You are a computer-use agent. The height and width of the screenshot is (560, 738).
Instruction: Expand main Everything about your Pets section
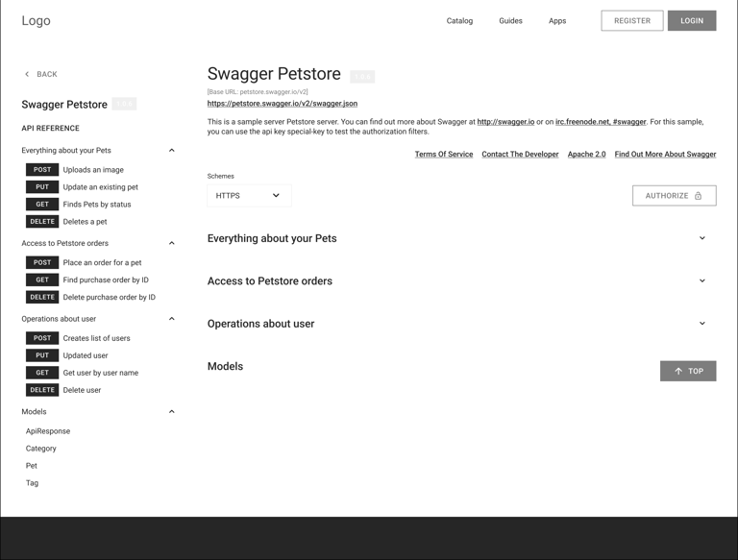point(701,238)
